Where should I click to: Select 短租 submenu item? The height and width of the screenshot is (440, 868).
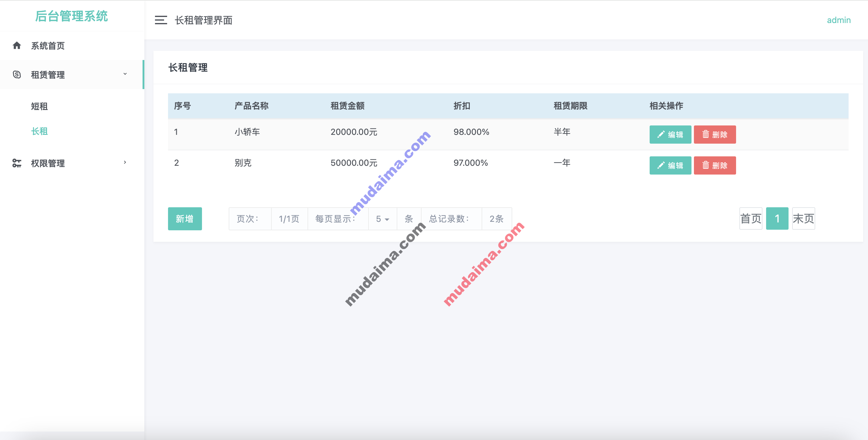(x=39, y=106)
